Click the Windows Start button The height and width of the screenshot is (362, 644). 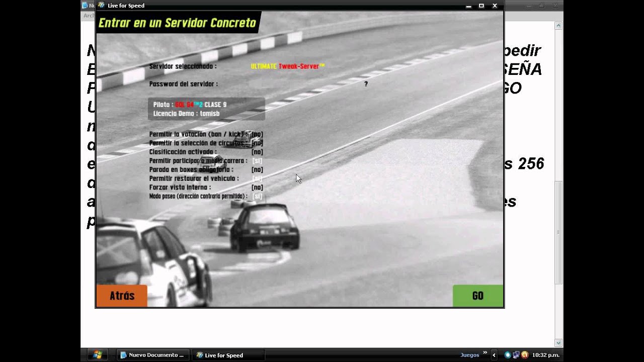tap(97, 355)
